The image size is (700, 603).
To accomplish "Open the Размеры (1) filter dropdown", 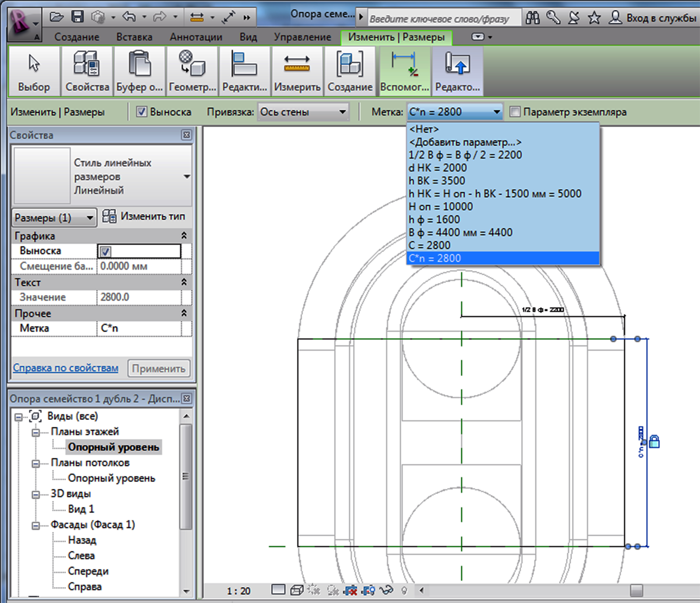I will point(54,218).
